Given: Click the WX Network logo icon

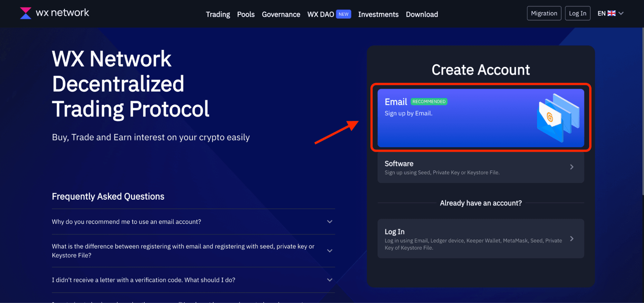Looking at the screenshot, I should click(25, 13).
